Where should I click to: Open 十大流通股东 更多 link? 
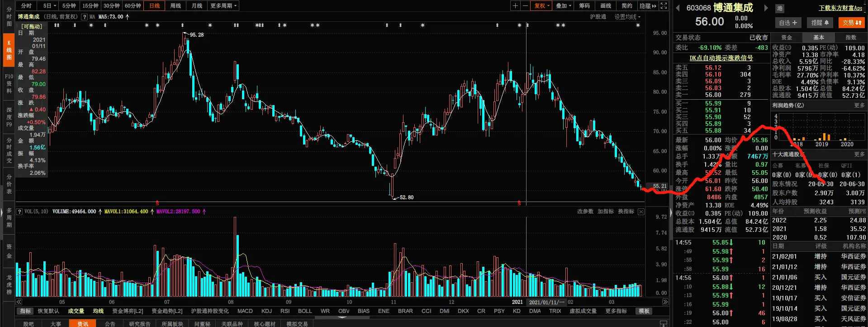[859, 154]
